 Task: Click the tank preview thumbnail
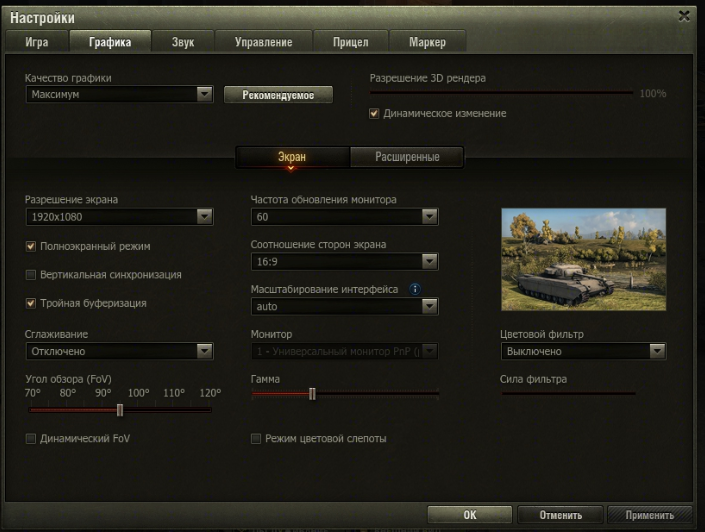[x=584, y=259]
